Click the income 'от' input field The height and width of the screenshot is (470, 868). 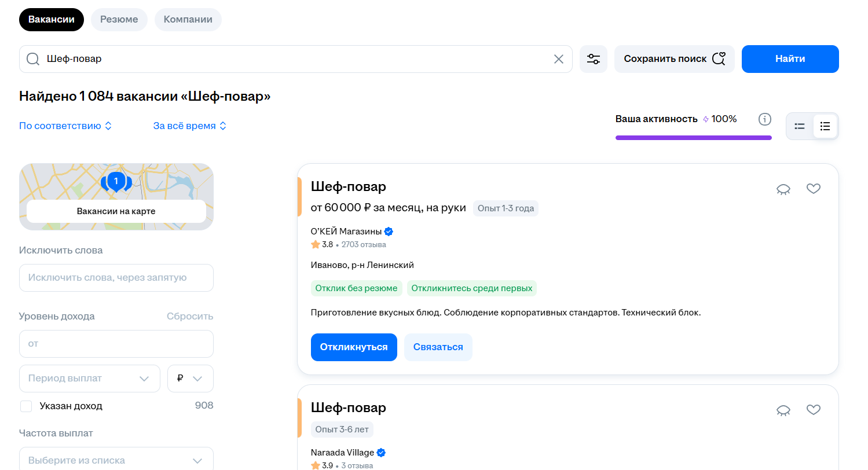[116, 344]
